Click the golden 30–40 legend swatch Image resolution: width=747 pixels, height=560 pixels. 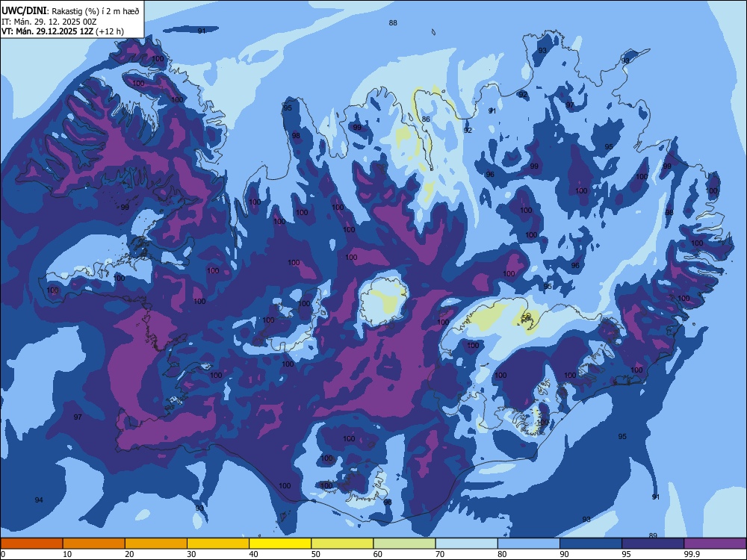pyautogui.click(x=218, y=544)
